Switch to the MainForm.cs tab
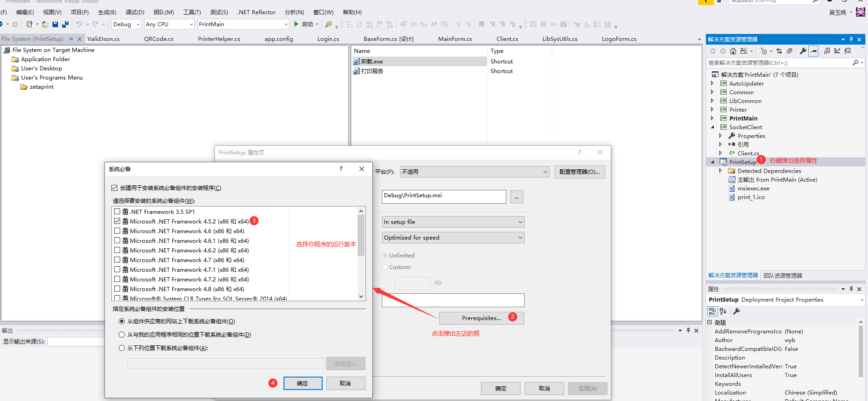This screenshot has height=401, width=868. point(455,39)
